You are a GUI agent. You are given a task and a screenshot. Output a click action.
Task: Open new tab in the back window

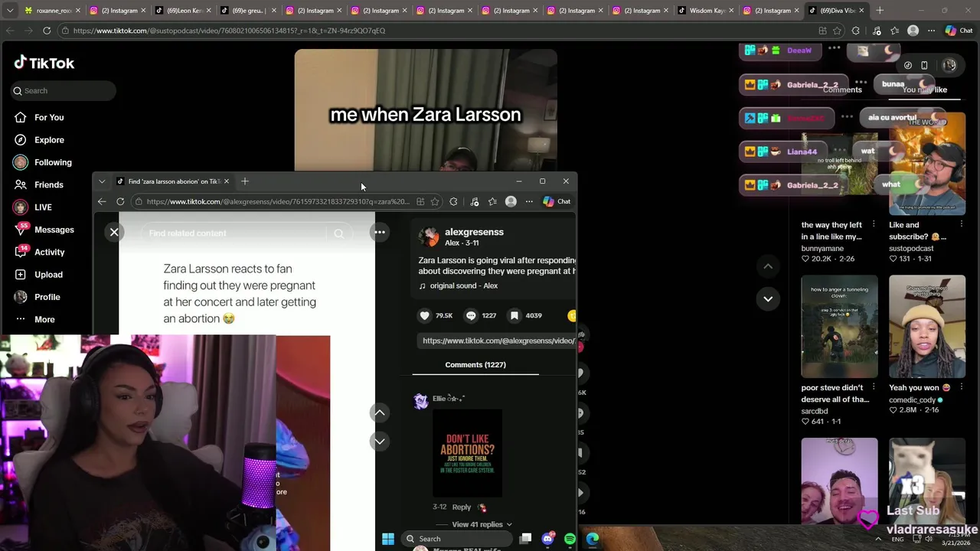pyautogui.click(x=880, y=11)
